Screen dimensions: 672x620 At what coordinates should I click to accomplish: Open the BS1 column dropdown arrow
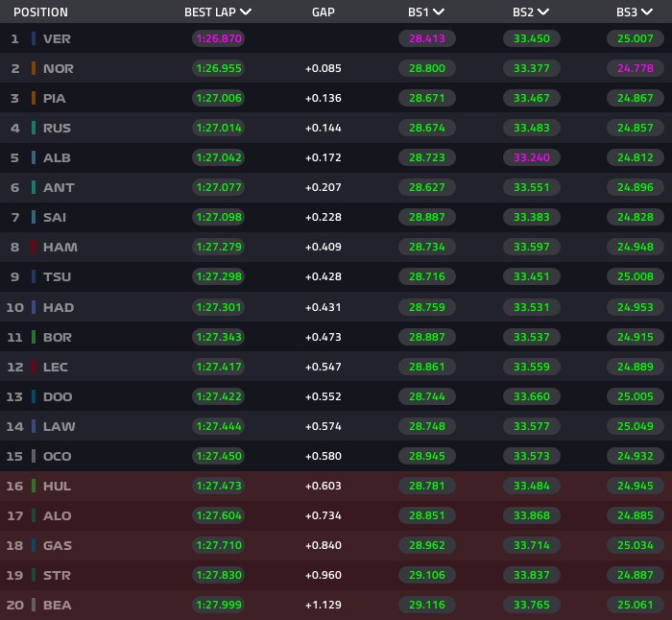(x=439, y=12)
